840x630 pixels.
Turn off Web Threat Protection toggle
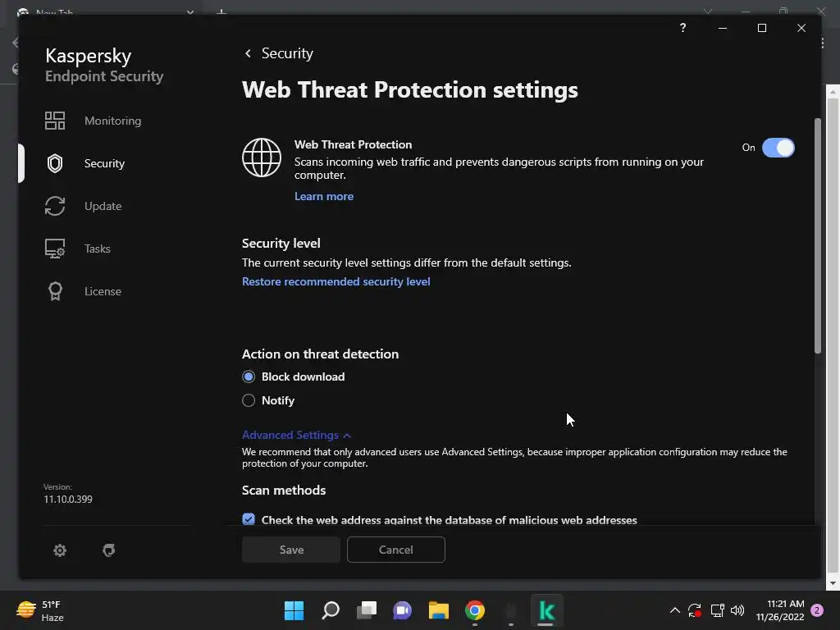(778, 148)
